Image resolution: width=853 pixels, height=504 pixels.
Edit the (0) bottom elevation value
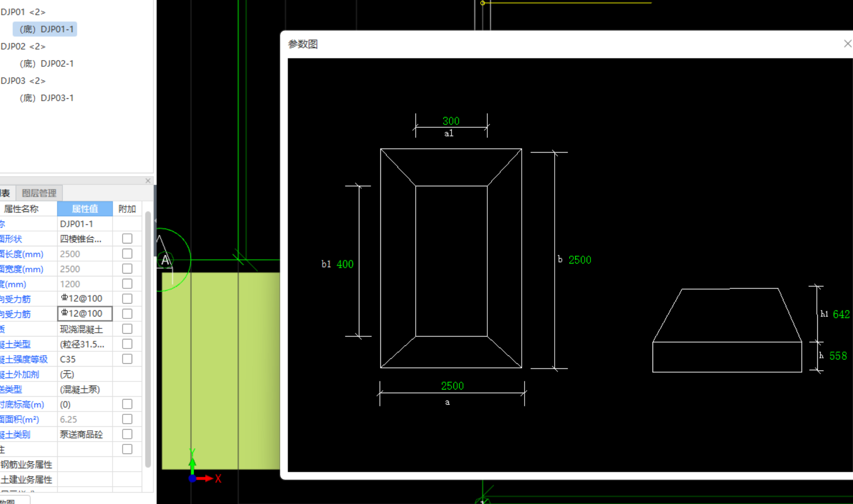click(85, 404)
